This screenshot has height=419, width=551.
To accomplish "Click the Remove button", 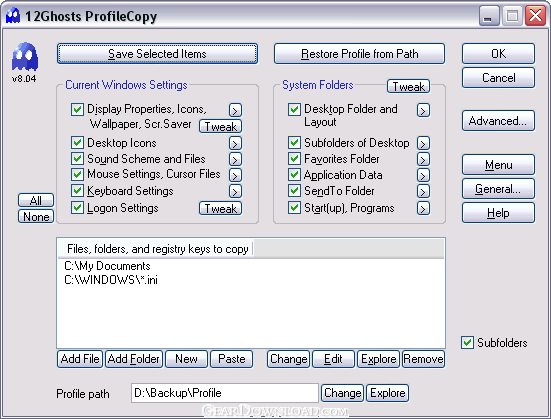I will coord(423,359).
